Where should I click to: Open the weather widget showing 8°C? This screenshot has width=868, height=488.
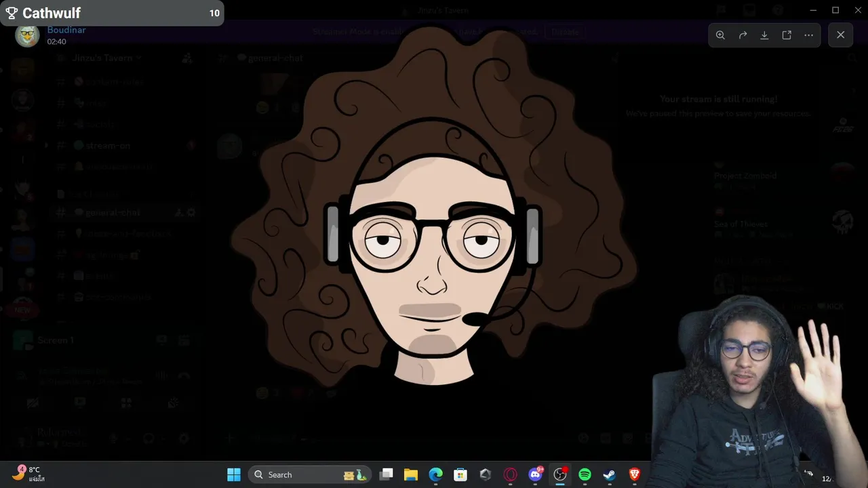click(30, 474)
